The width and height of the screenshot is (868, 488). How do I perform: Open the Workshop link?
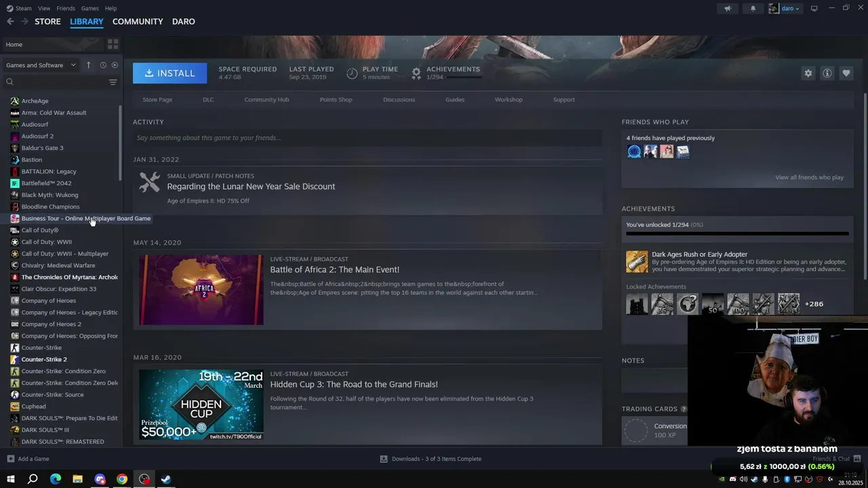tap(509, 100)
